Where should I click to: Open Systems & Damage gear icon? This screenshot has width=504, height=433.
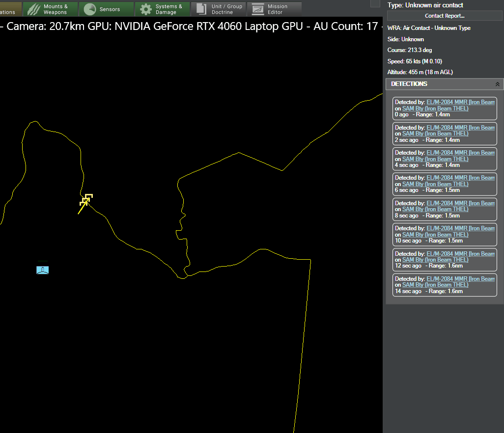(x=146, y=9)
